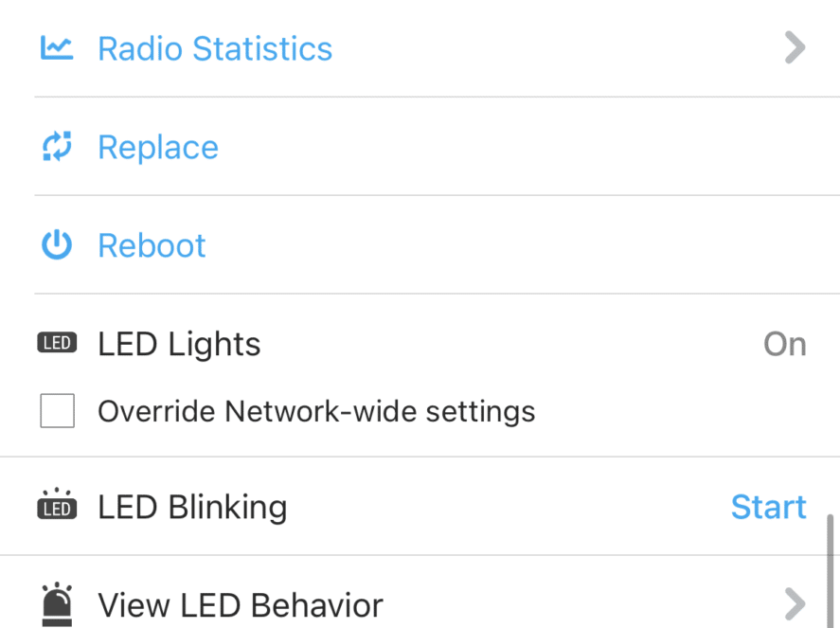
Task: Click the Reboot power icon
Action: (x=57, y=245)
